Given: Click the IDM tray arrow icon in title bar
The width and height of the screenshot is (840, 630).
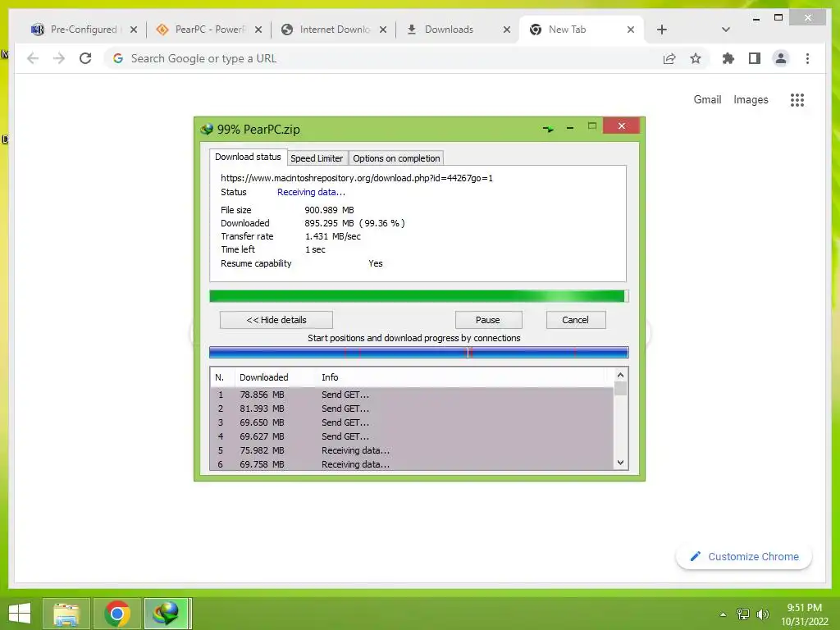Looking at the screenshot, I should coord(548,129).
